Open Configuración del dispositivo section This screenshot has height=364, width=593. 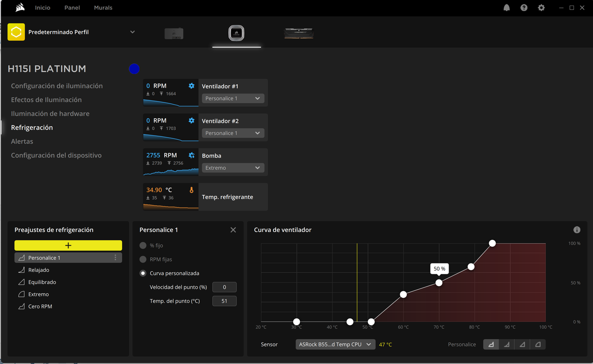57,155
